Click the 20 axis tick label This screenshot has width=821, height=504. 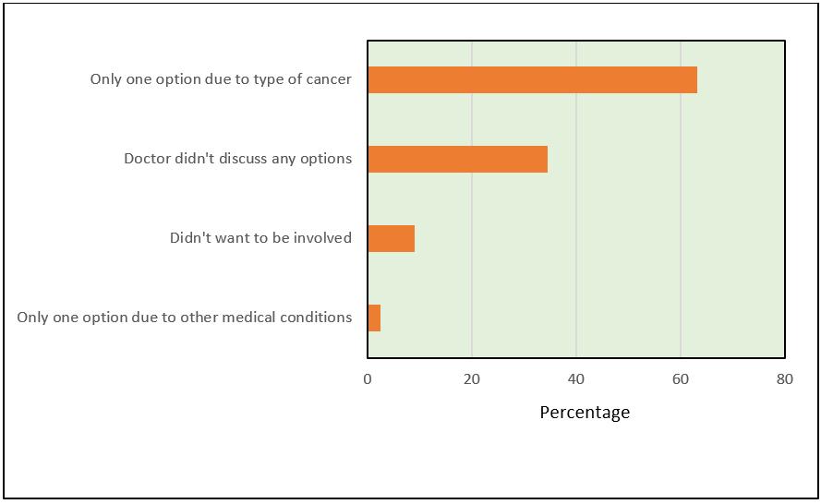click(472, 379)
